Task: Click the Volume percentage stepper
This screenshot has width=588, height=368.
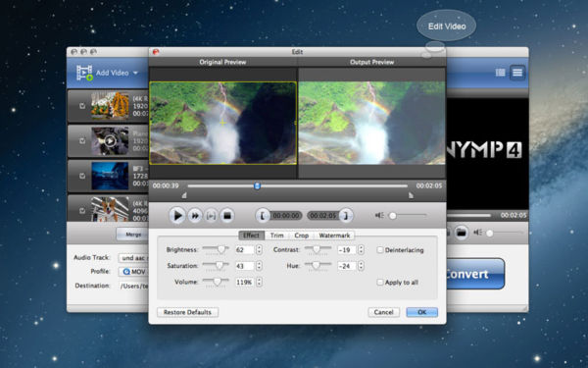Action: tap(259, 282)
